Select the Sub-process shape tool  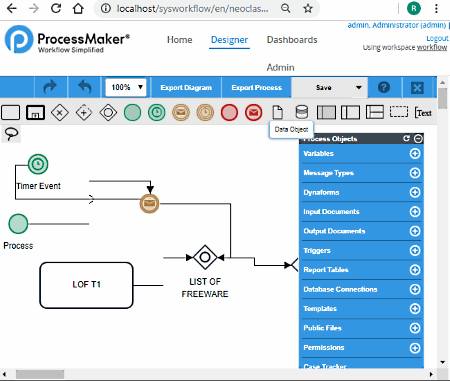pos(35,113)
